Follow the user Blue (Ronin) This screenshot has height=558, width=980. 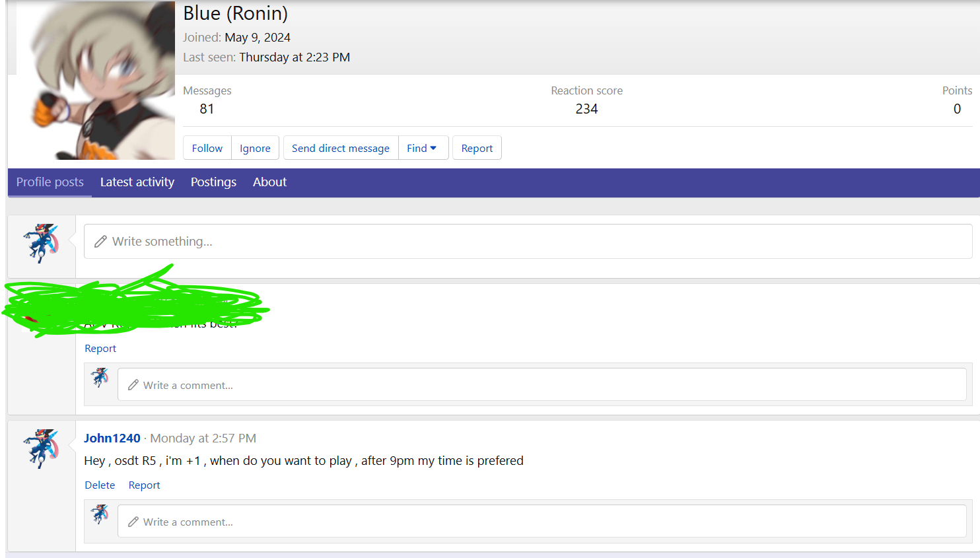coord(207,148)
